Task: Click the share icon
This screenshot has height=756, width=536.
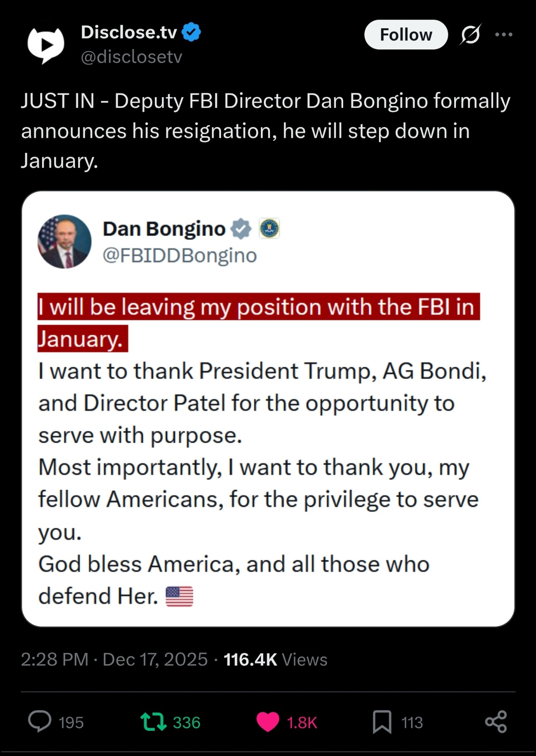Action: point(496,722)
